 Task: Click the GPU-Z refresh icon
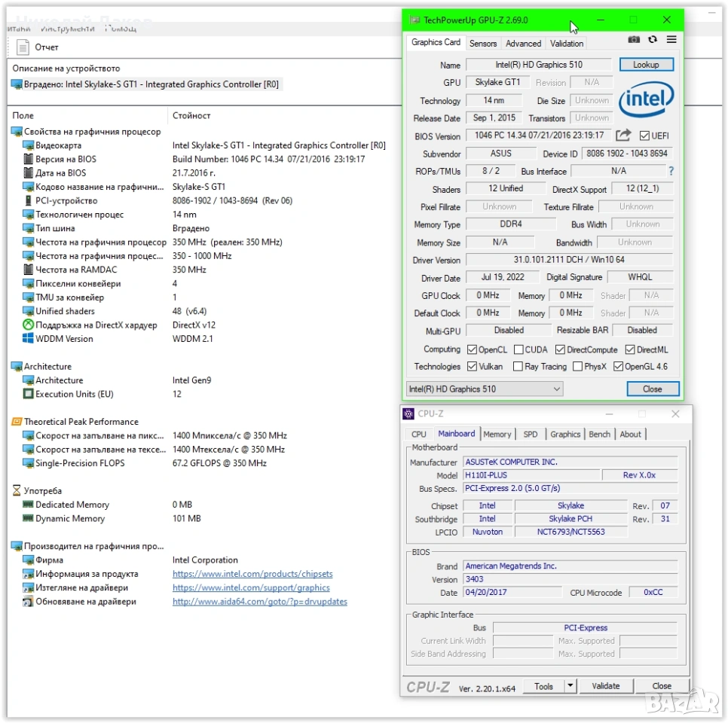coord(653,39)
